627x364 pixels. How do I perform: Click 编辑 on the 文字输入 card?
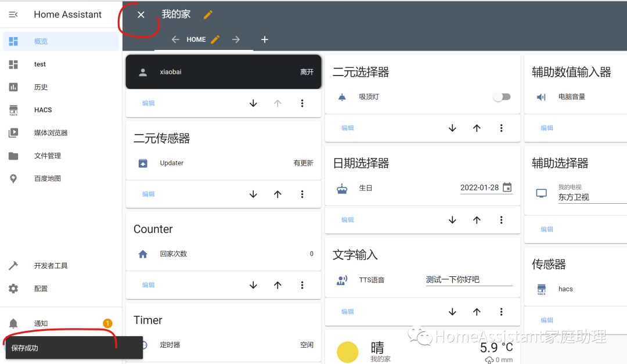pos(347,312)
